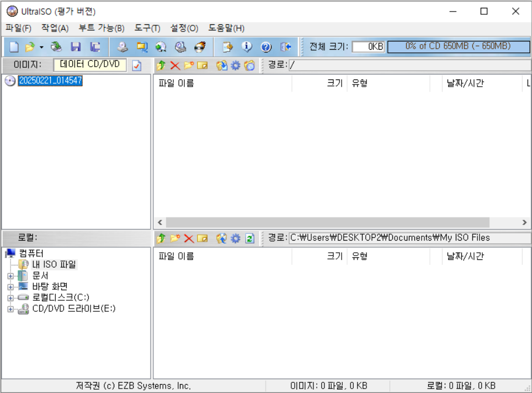The image size is (532, 393).
Task: Click the Save As toolbar icon
Action: click(x=95, y=46)
